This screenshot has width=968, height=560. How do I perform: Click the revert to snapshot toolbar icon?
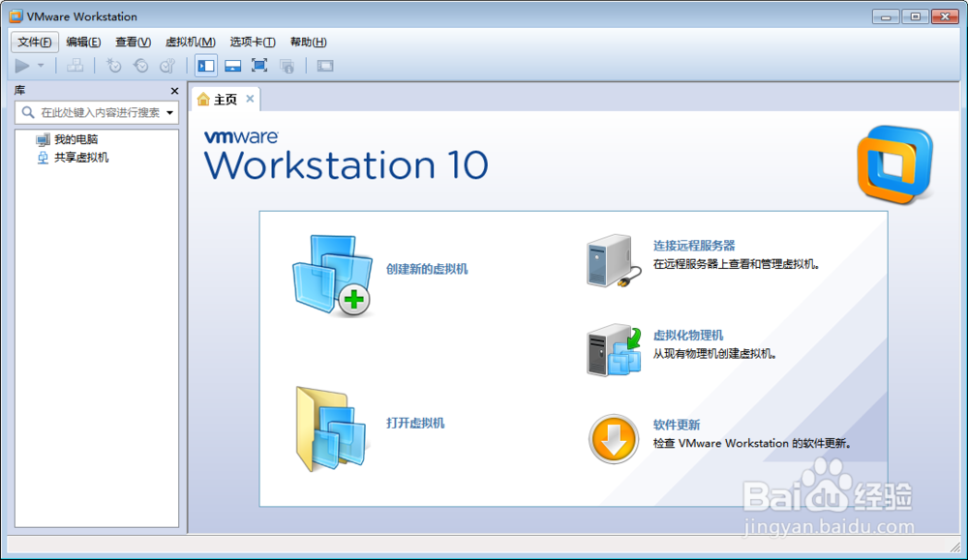140,66
